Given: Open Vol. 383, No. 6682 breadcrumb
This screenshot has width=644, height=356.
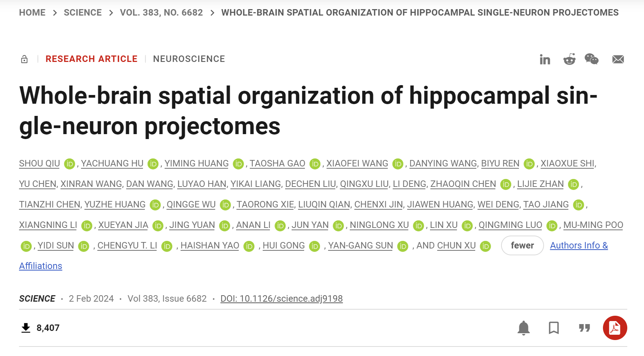Looking at the screenshot, I should point(162,13).
